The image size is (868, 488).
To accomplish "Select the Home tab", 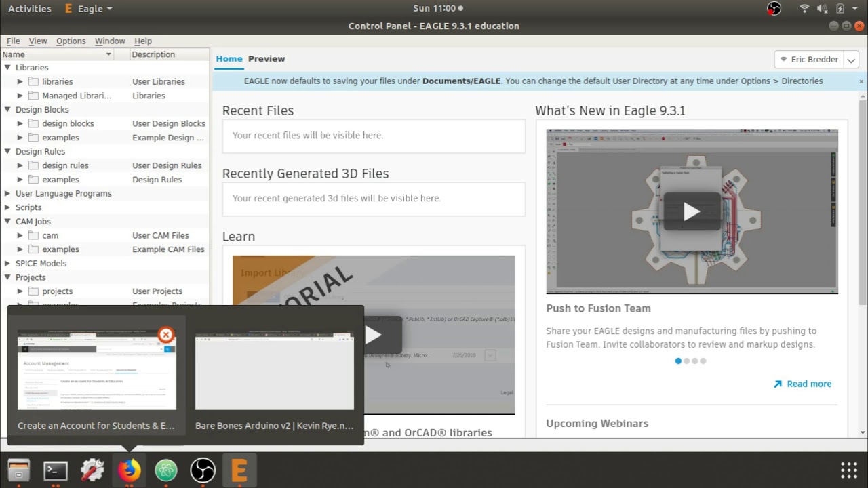I will (x=229, y=59).
